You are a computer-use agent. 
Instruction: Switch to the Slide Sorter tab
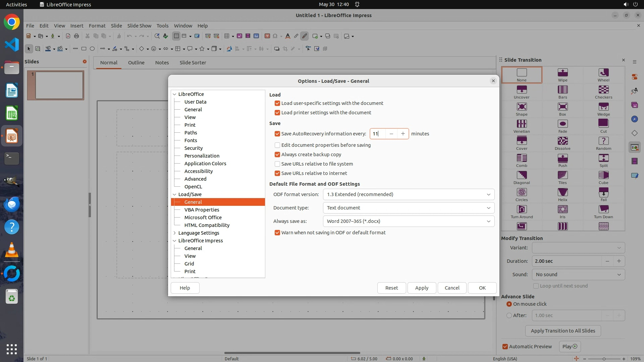pyautogui.click(x=193, y=63)
